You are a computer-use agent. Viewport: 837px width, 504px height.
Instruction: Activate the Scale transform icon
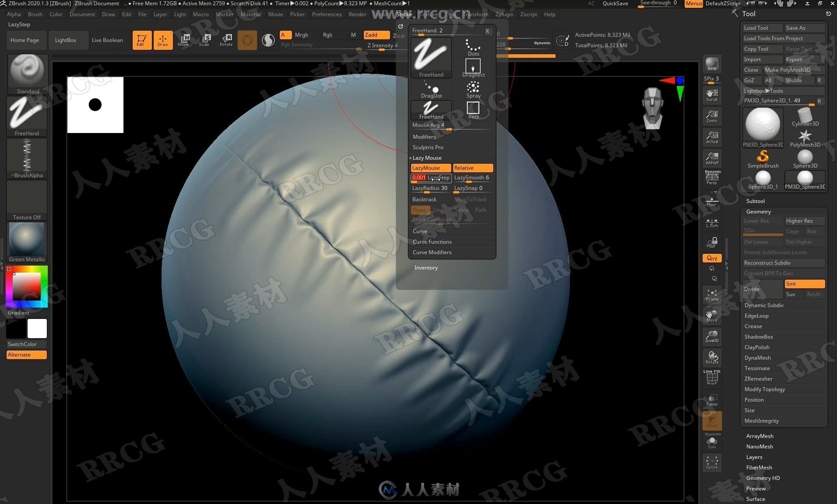point(205,40)
